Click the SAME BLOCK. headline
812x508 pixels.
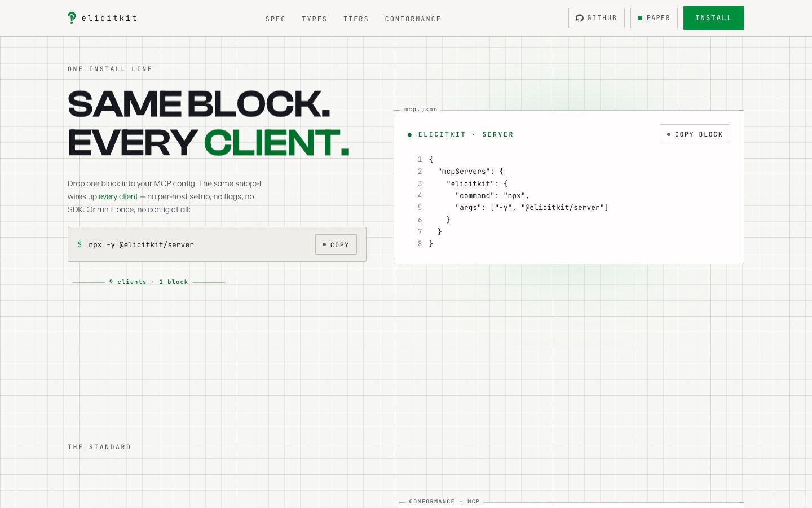(x=198, y=104)
